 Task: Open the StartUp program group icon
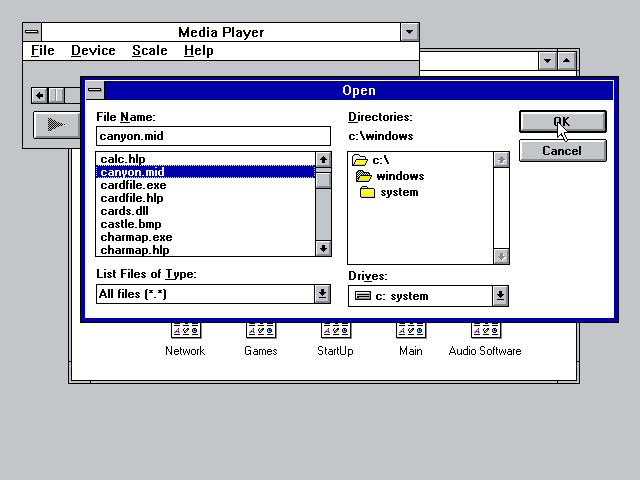pyautogui.click(x=336, y=331)
